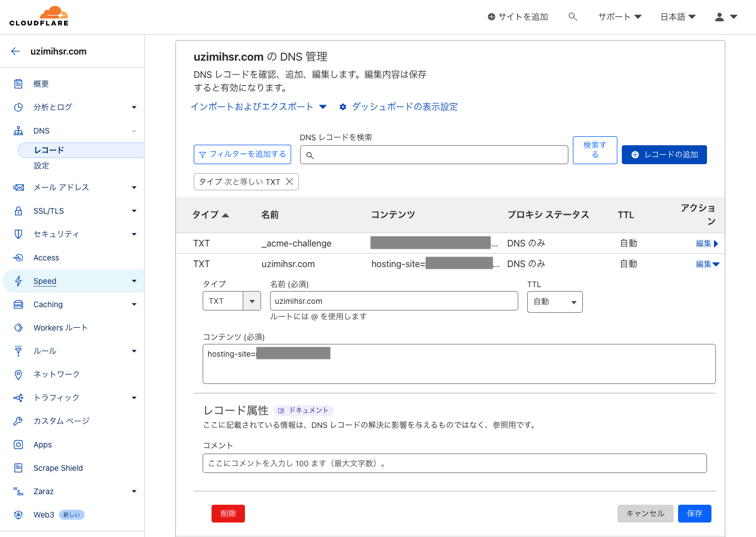Go to the 概要 page
The width and height of the screenshot is (756, 537).
click(x=41, y=84)
